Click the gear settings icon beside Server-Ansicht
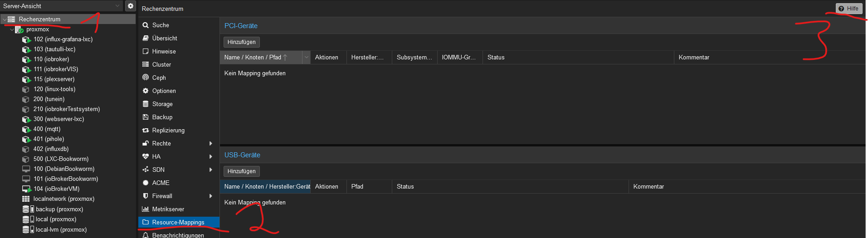Image resolution: width=868 pixels, height=238 pixels. 131,6
